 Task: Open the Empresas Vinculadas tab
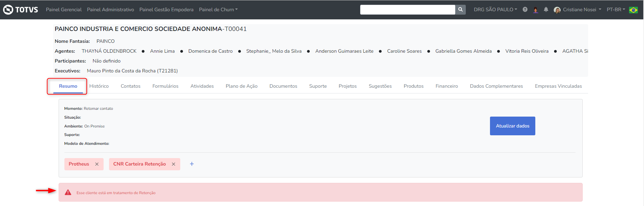pyautogui.click(x=558, y=86)
